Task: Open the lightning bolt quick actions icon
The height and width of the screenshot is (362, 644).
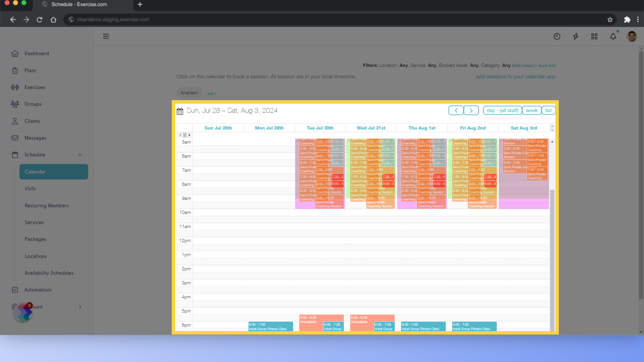Action: (576, 36)
